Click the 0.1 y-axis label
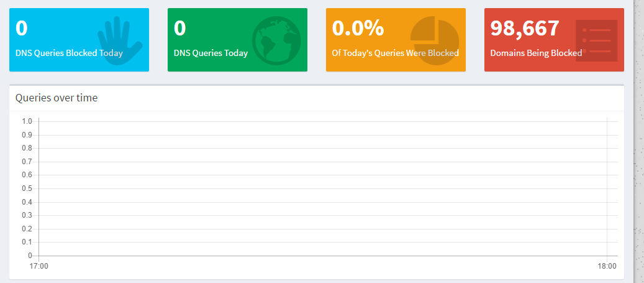The image size is (644, 283). point(27,243)
